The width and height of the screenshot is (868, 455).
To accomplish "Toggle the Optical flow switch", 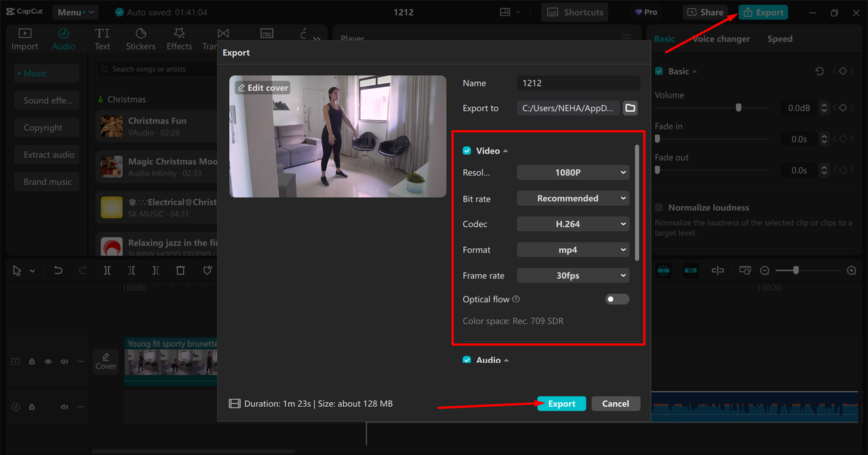I will (x=616, y=299).
